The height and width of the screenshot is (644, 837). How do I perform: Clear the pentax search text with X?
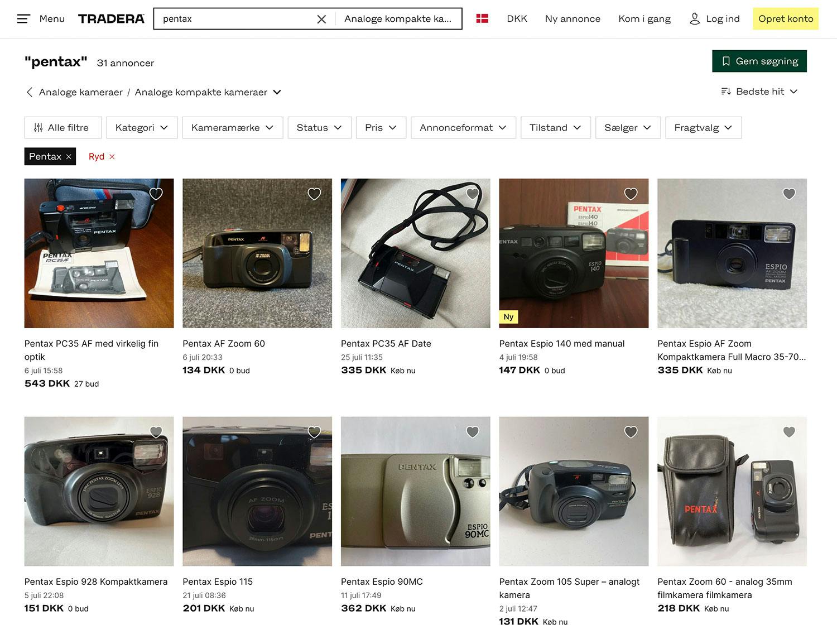pyautogui.click(x=321, y=19)
